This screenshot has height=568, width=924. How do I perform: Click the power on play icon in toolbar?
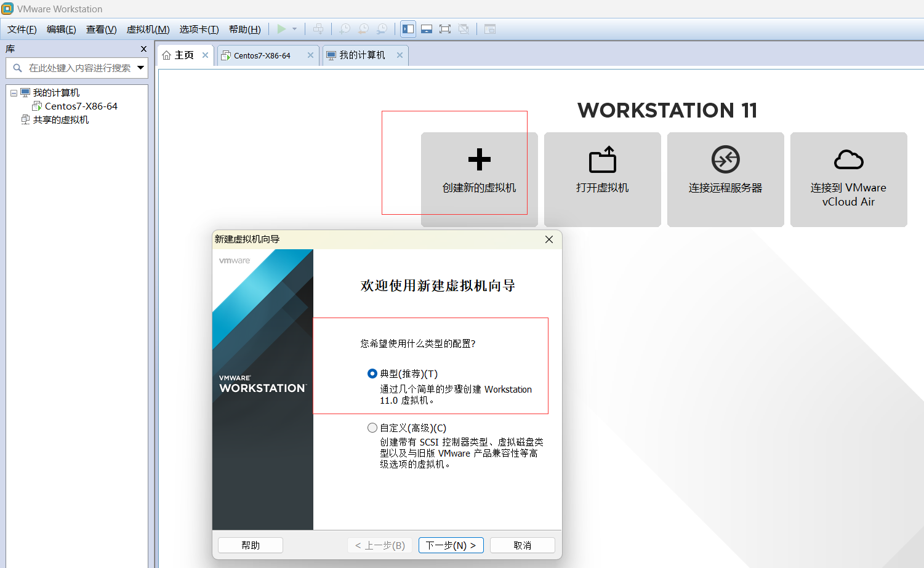(281, 29)
